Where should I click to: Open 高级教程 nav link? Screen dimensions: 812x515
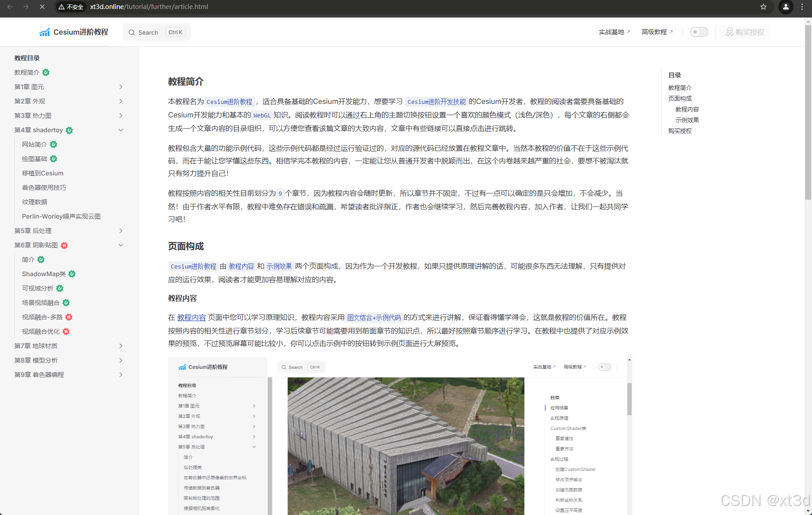coord(657,32)
